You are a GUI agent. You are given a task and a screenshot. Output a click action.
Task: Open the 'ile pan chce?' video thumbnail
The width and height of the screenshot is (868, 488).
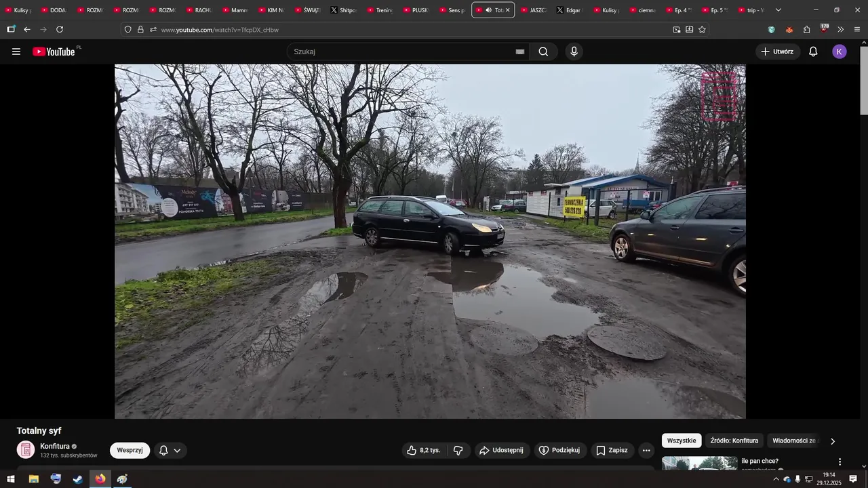[699, 464]
